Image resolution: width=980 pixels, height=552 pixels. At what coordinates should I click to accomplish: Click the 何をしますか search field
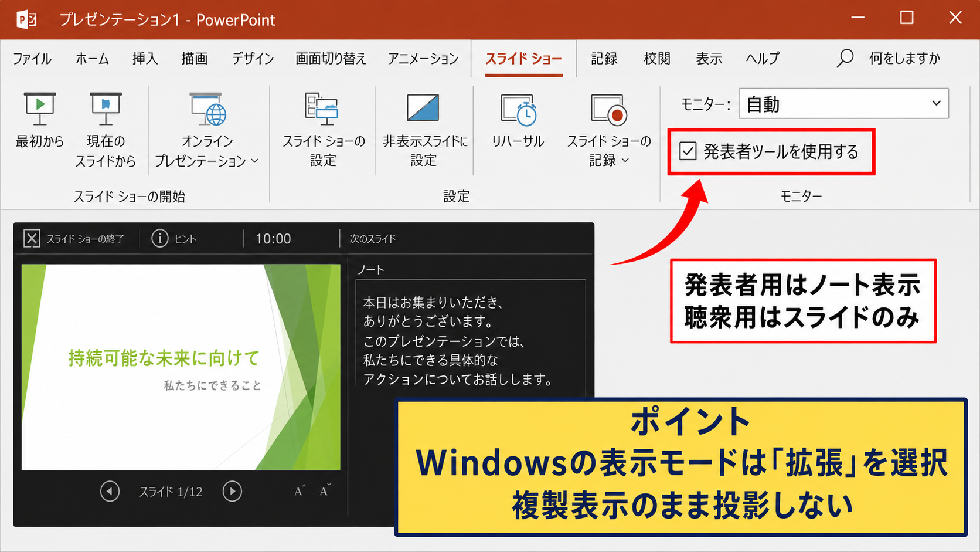tap(904, 58)
